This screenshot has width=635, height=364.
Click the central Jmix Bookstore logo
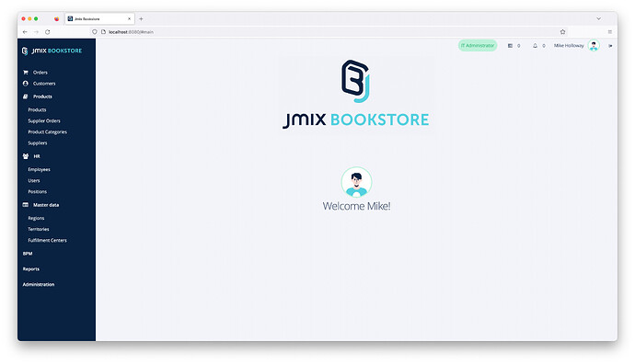pyautogui.click(x=355, y=95)
